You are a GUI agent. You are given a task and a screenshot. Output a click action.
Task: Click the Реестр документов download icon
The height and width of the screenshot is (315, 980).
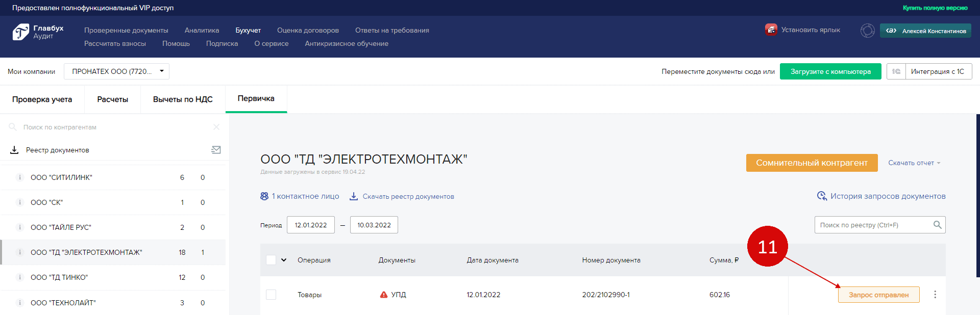click(x=14, y=150)
